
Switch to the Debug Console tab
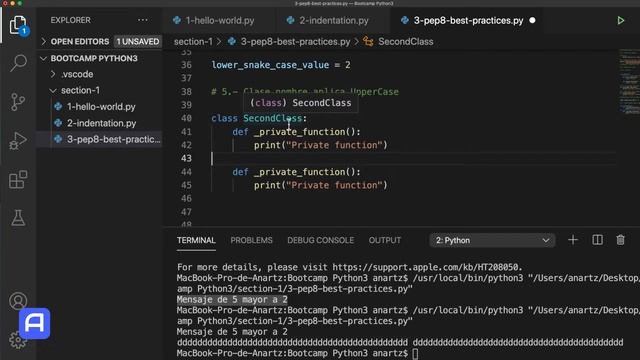(x=320, y=240)
